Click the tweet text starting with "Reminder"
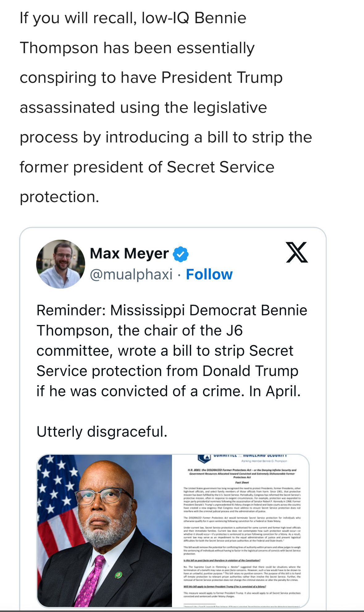Screen dimensions: 364x612 coord(172,350)
